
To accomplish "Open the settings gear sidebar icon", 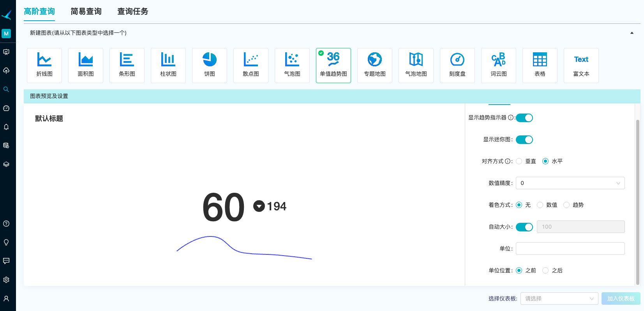I will 6,280.
